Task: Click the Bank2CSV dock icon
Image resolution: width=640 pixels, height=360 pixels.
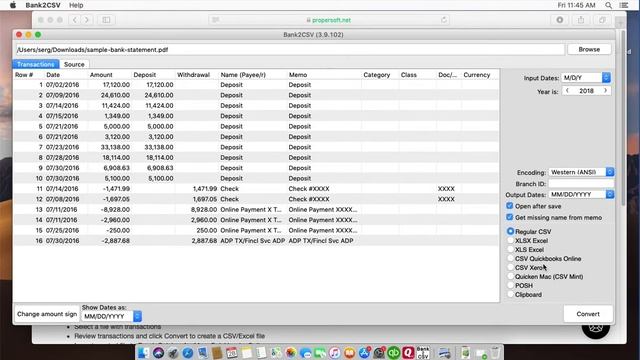Action: tap(423, 353)
